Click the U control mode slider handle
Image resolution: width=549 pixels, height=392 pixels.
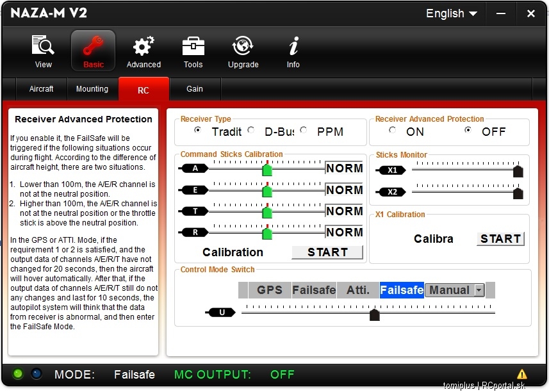coord(375,314)
